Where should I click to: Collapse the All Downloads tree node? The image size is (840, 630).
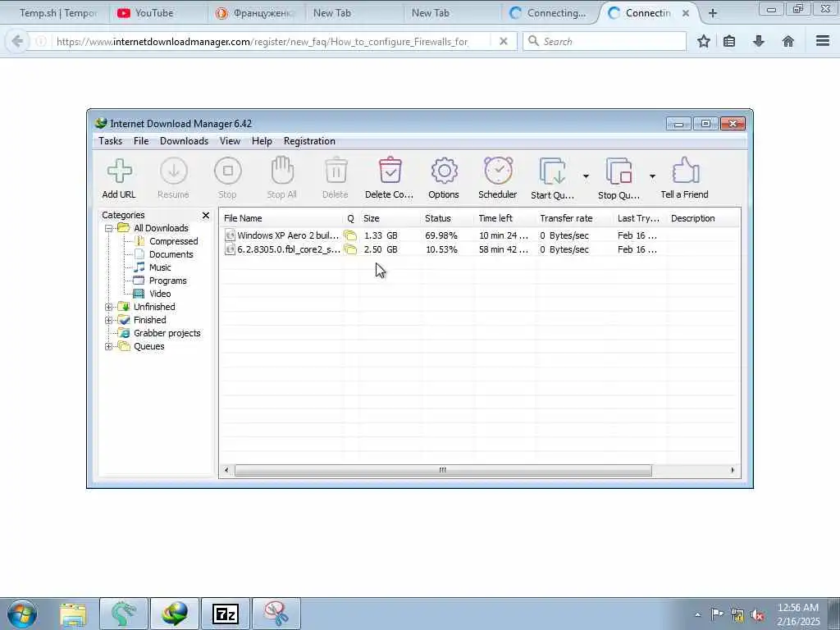tap(109, 228)
